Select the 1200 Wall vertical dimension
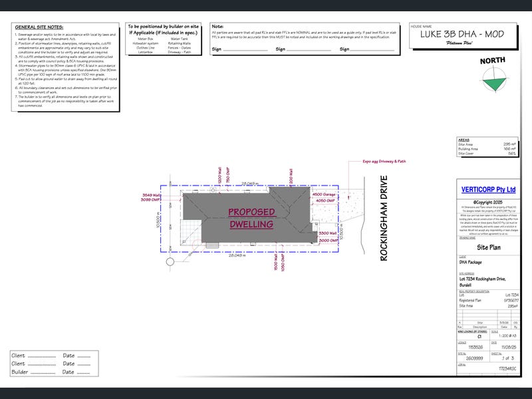This screenshot has width=532, height=399. pos(219,175)
